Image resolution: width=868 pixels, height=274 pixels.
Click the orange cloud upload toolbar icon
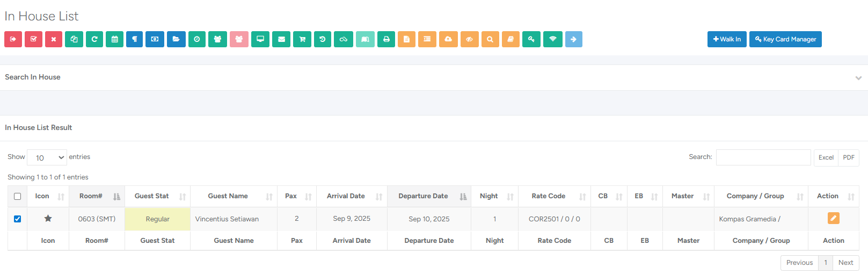point(448,39)
